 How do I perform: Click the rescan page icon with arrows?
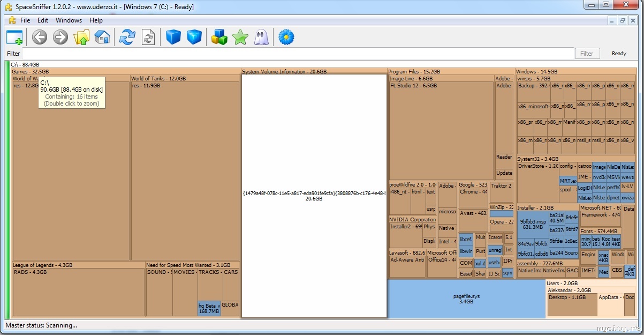point(148,37)
